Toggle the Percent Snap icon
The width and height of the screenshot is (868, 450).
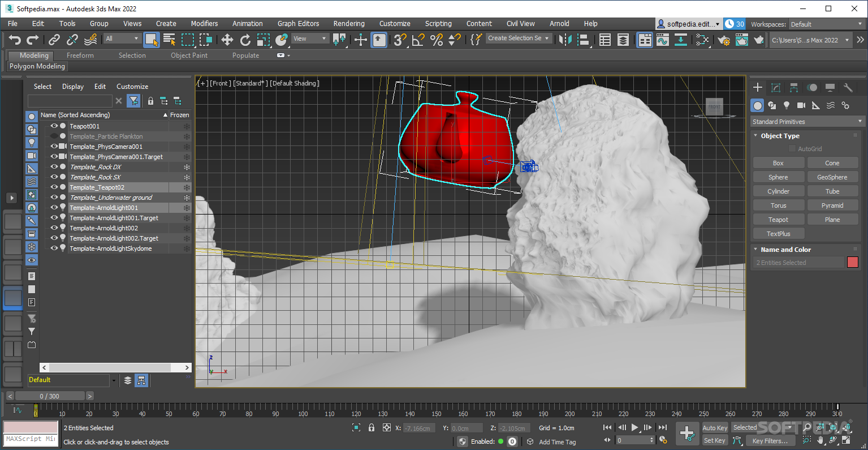[437, 40]
